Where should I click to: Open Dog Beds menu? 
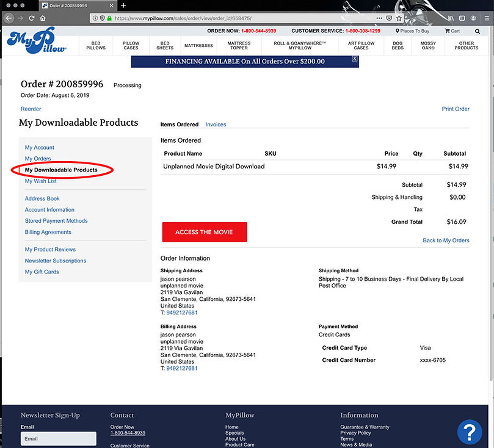[x=398, y=46]
